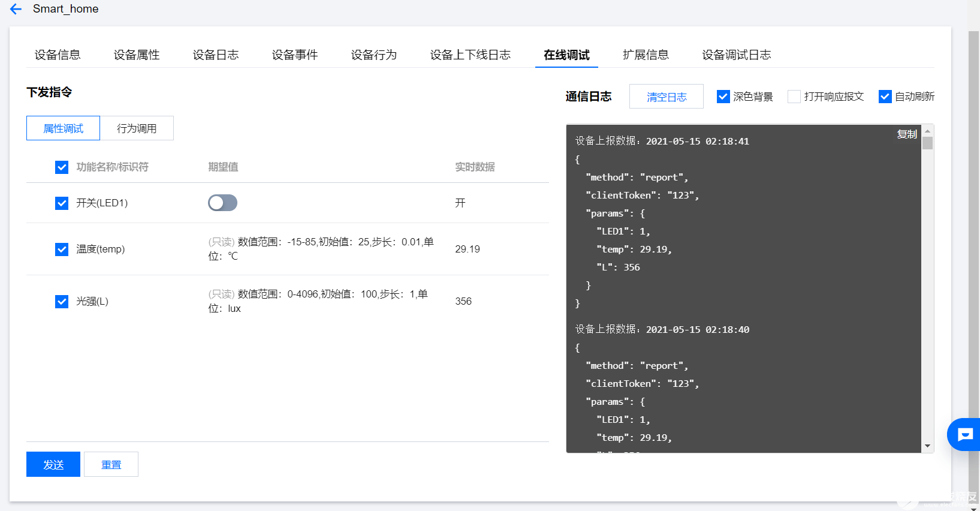
Task: Toggle the select-all checkbox in table header
Action: point(62,167)
